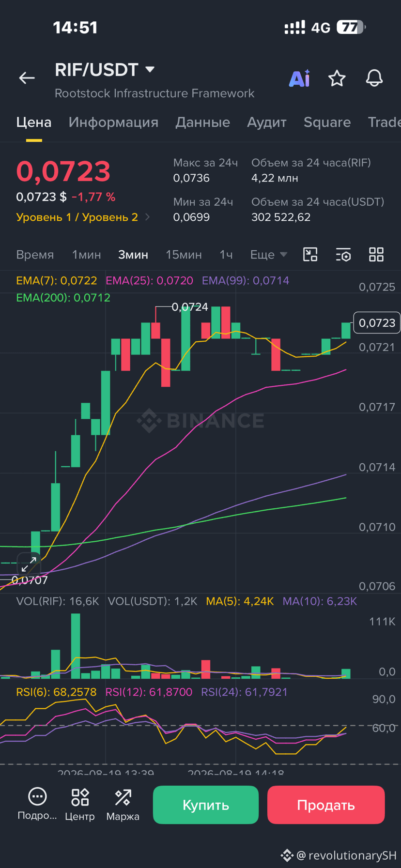
Task: Tap the 0,0707 low price marker
Action: (30, 580)
